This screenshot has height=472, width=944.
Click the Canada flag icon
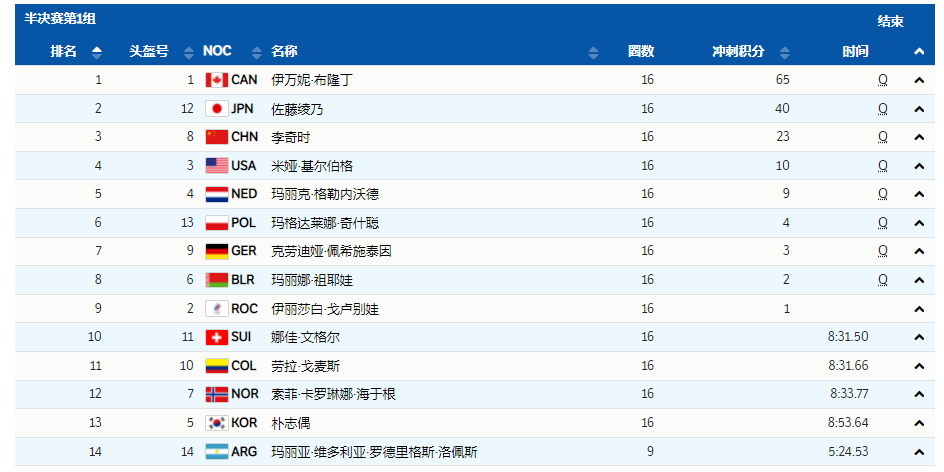pyautogui.click(x=216, y=80)
